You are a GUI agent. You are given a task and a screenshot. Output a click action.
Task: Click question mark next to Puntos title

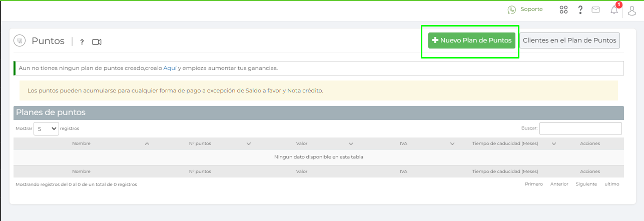coord(82,42)
